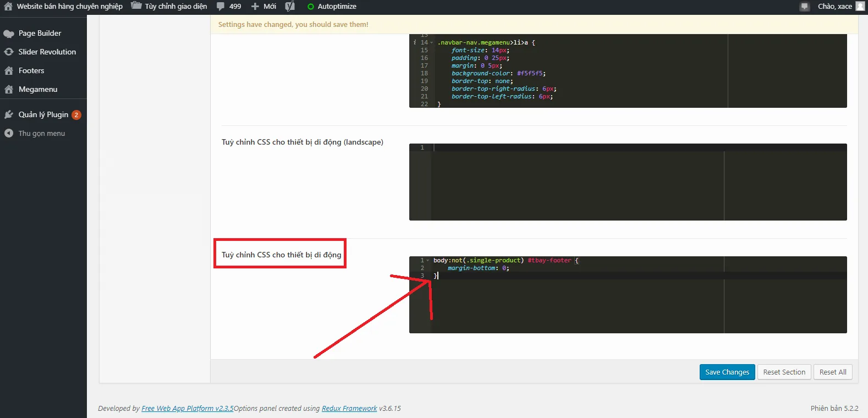Viewport: 868px width, 418px height.
Task: Open Slider Revolution in the sidebar
Action: point(47,52)
